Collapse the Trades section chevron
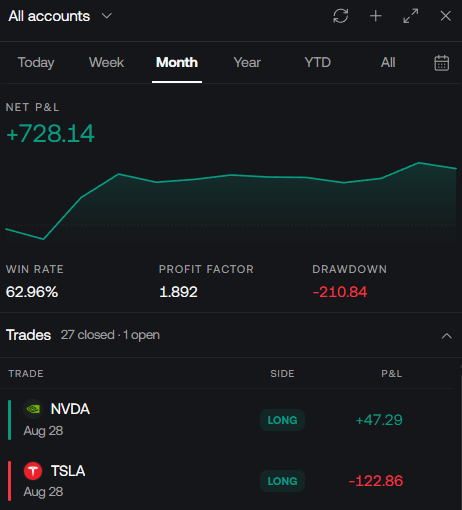The height and width of the screenshot is (510, 462). (x=447, y=336)
